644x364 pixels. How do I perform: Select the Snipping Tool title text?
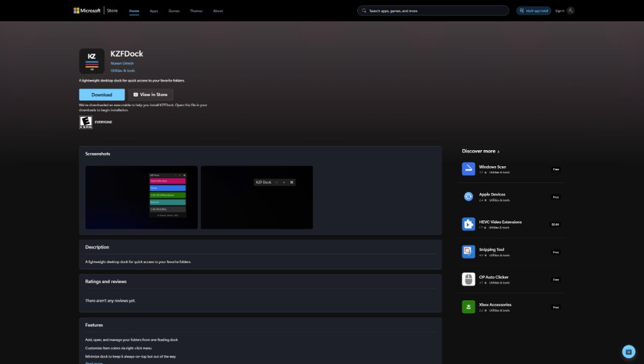tap(491, 250)
